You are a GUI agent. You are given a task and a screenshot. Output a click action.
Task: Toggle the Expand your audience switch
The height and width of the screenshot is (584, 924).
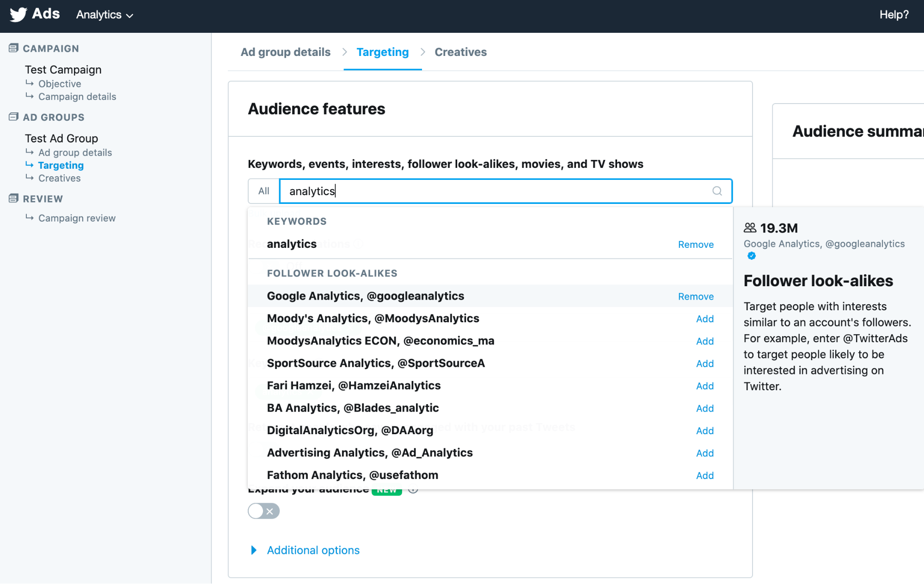pos(263,511)
